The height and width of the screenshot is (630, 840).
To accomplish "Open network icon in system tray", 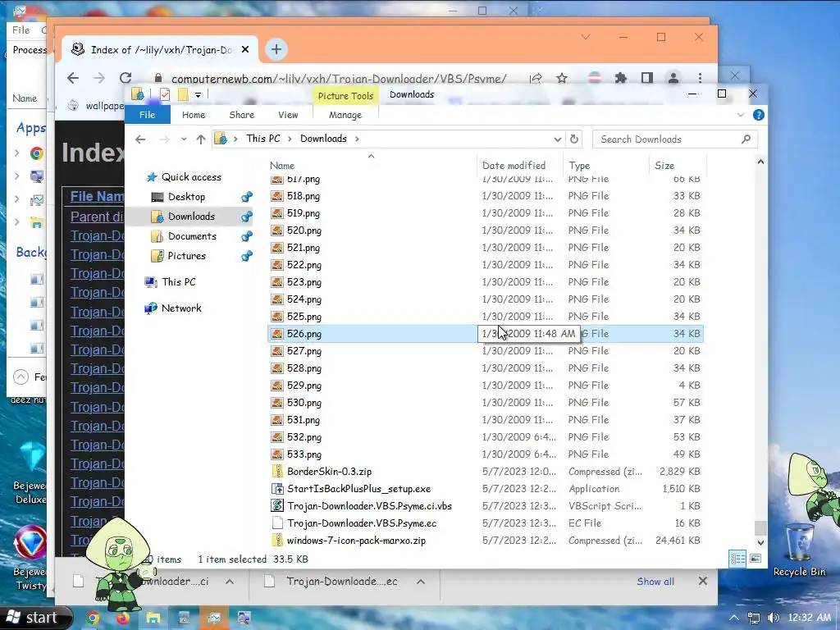I will 754,619.
